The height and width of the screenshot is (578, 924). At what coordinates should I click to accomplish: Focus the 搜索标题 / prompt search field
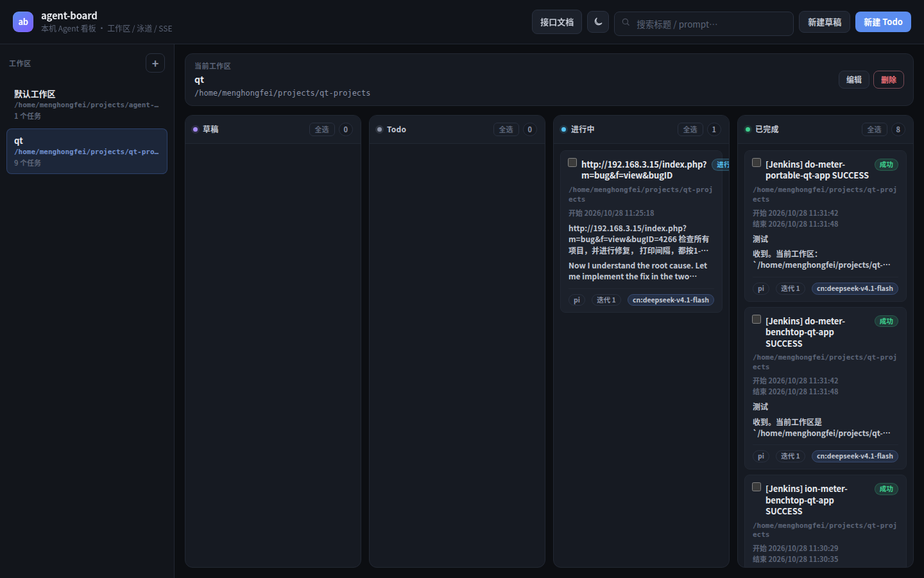704,24
